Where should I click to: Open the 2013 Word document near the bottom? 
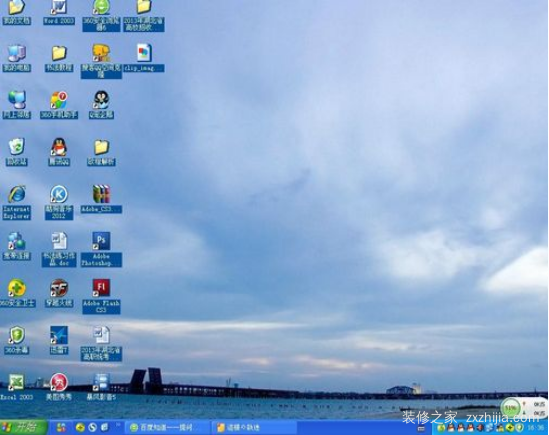[101, 343]
